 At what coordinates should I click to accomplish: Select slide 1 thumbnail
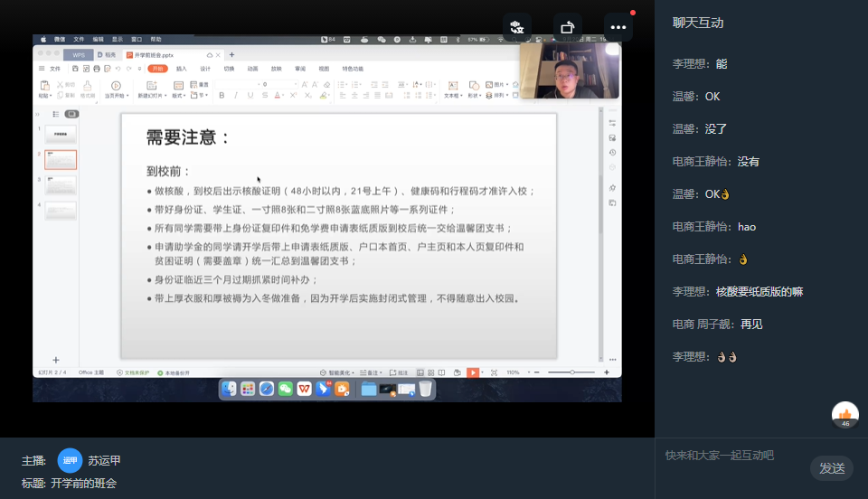(x=61, y=135)
